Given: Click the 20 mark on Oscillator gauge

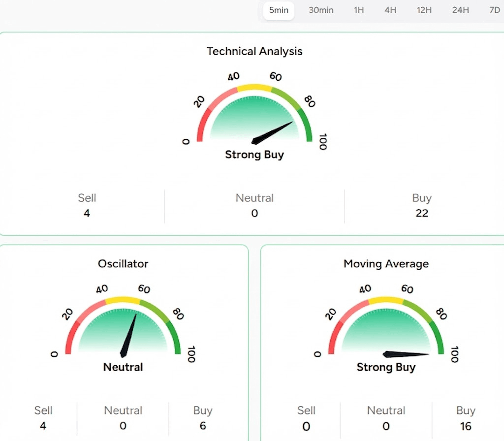Looking at the screenshot, I should 67,314.
